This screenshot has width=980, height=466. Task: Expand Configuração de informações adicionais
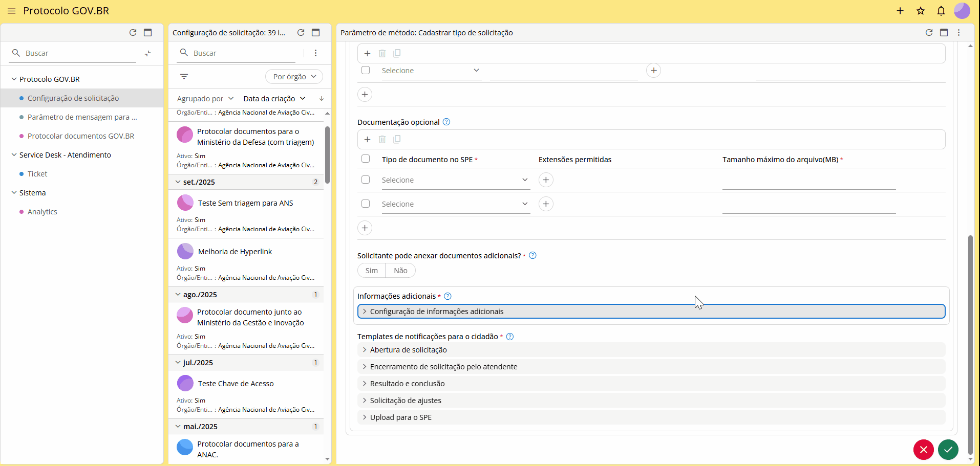click(x=651, y=312)
